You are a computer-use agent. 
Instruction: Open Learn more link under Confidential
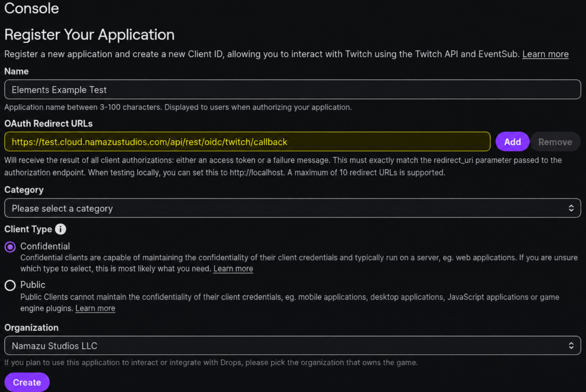click(233, 269)
